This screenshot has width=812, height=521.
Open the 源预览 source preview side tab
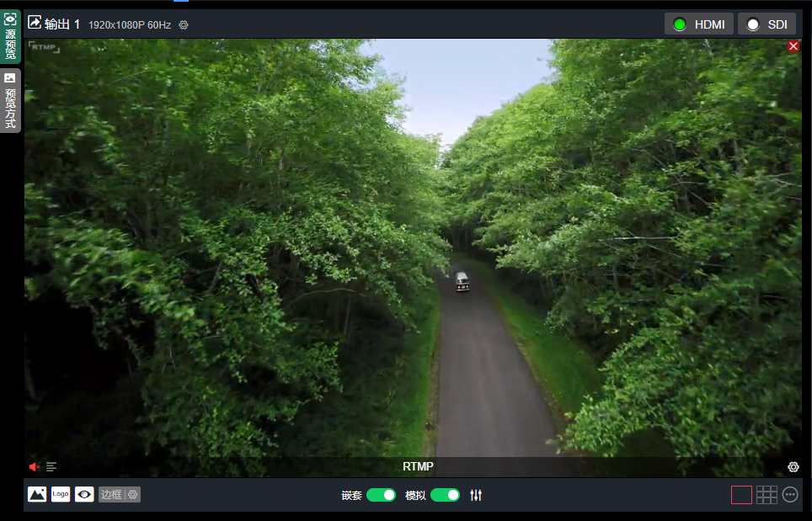click(x=10, y=36)
